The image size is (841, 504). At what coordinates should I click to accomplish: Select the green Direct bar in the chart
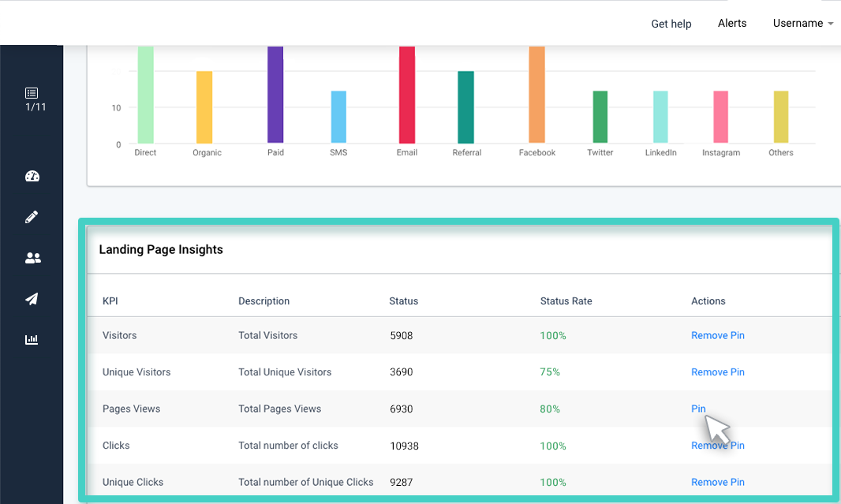pos(145,95)
